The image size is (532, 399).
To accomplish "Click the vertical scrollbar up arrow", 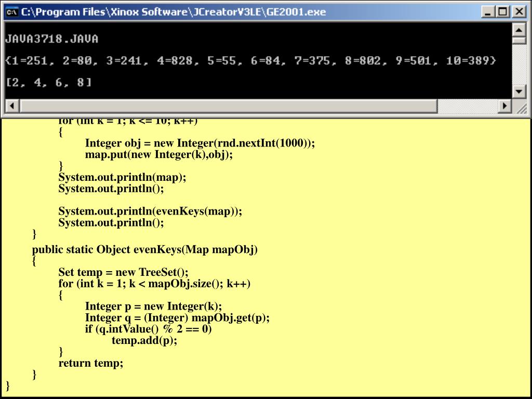I will pyautogui.click(x=519, y=30).
